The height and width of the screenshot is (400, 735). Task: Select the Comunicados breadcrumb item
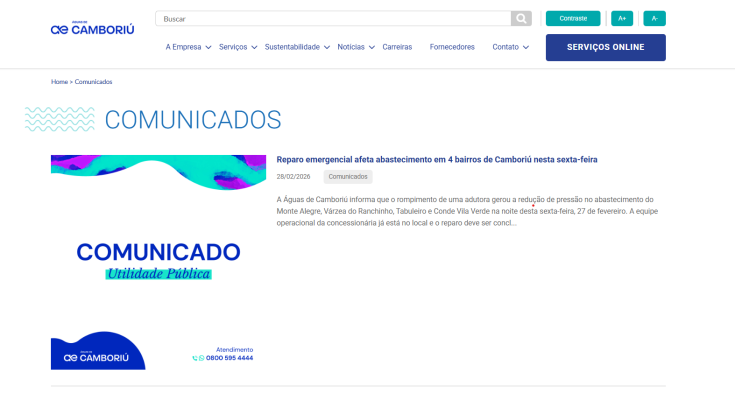point(93,82)
